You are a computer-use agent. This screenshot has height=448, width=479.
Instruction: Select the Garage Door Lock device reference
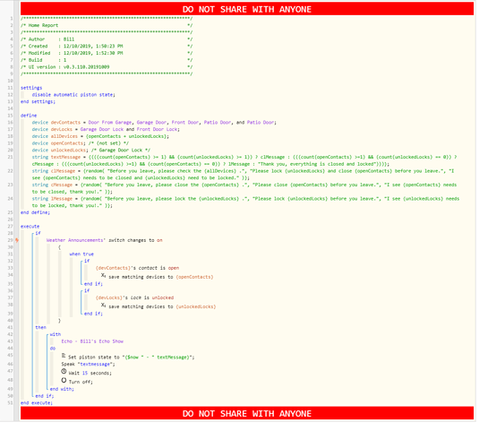coord(102,129)
